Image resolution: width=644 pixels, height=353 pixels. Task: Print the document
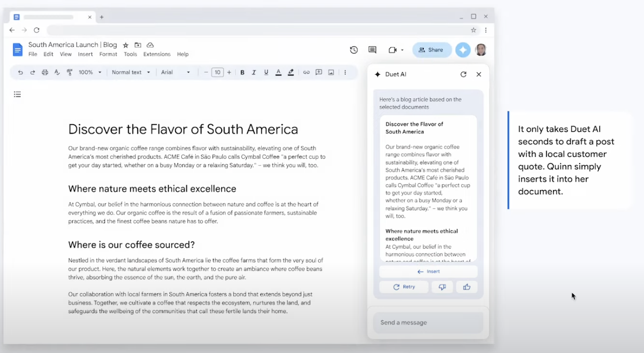tap(45, 72)
